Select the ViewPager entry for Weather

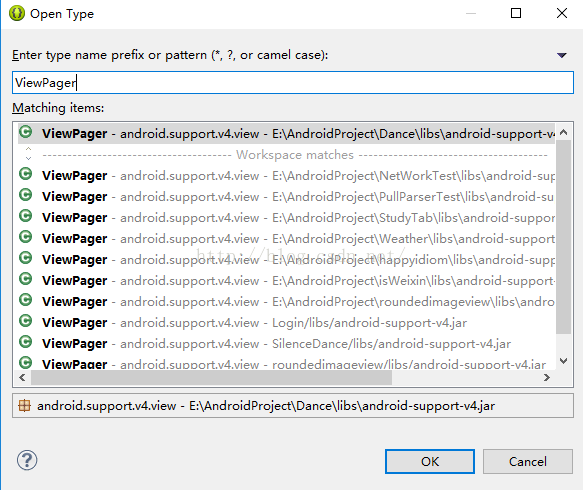coord(286,238)
